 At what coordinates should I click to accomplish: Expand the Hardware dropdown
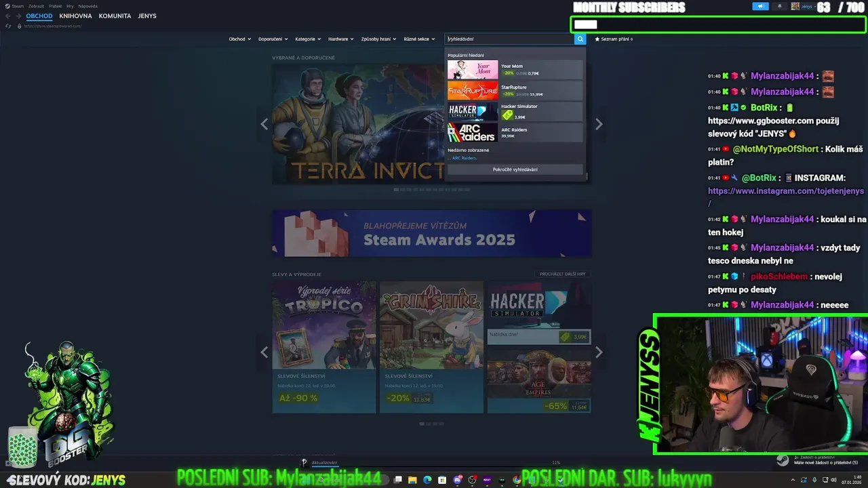pos(341,39)
